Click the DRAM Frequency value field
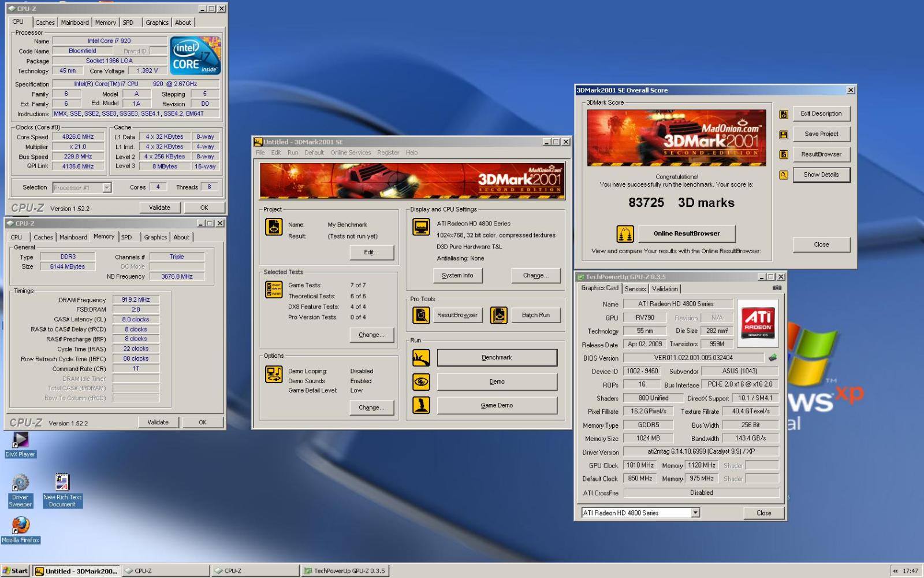924x578 pixels. click(136, 300)
